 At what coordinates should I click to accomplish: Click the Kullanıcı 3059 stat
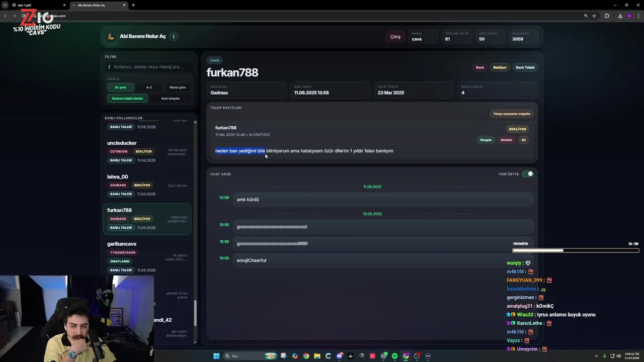coord(523,37)
